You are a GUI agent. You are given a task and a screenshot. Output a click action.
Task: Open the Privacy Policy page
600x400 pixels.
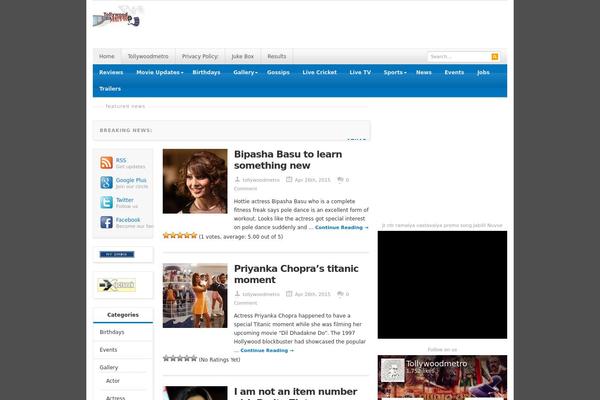200,56
